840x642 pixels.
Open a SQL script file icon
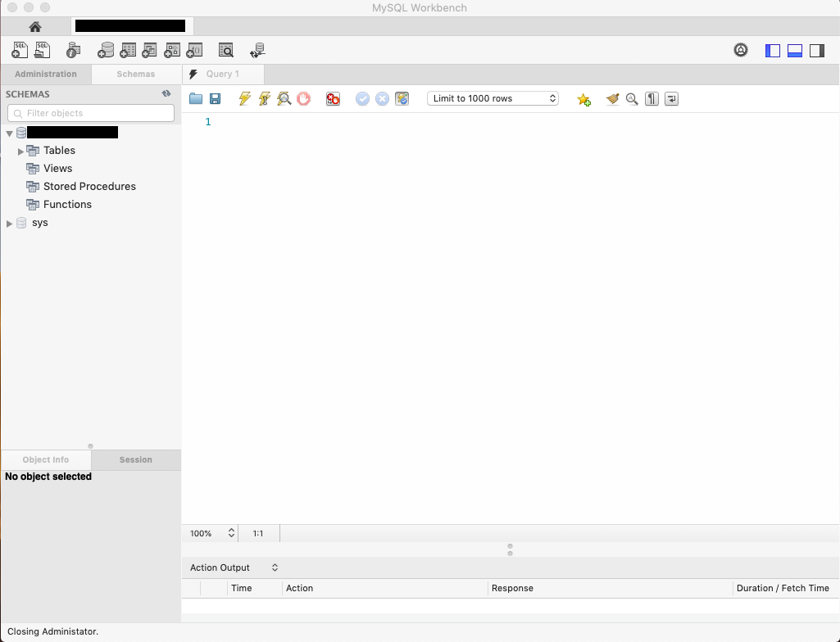[43, 50]
